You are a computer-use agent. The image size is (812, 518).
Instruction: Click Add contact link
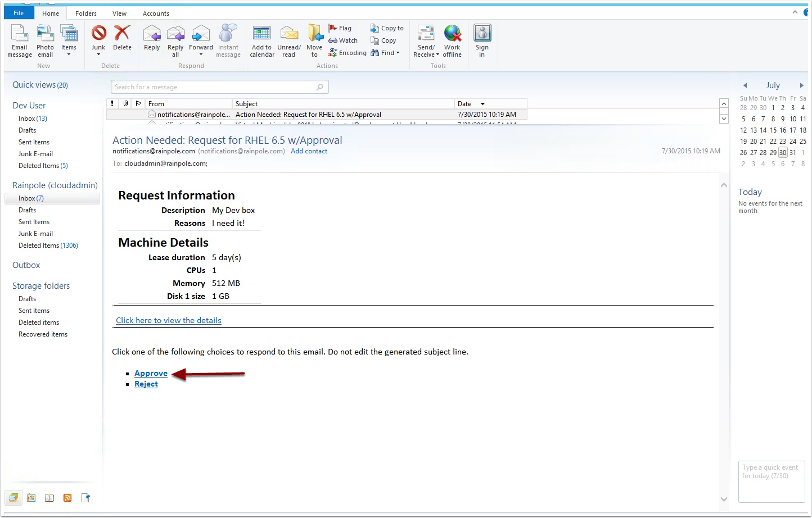(309, 151)
